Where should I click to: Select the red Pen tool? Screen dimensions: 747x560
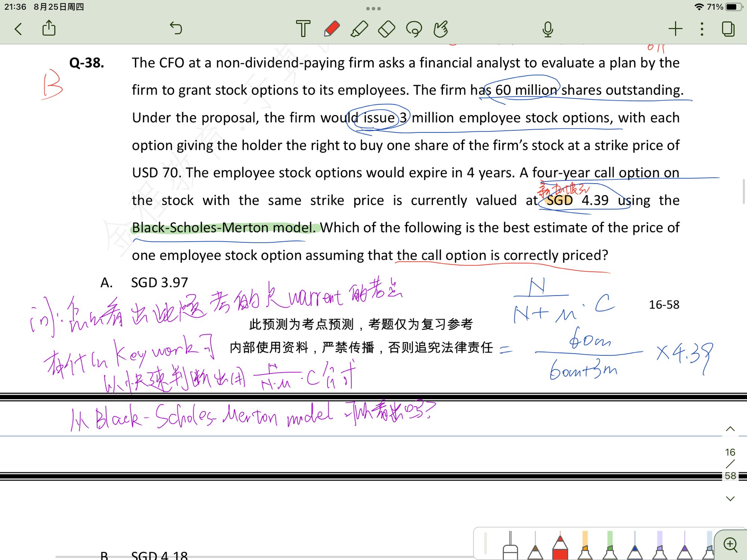tap(331, 29)
